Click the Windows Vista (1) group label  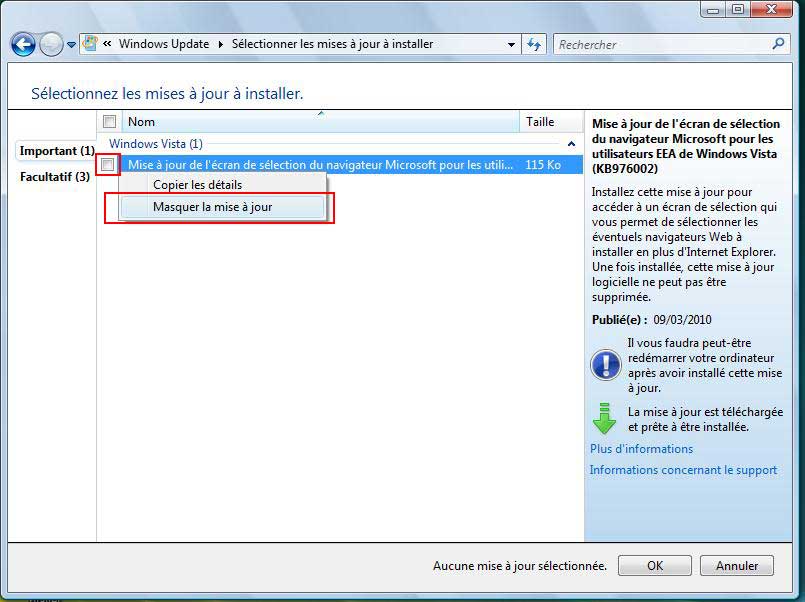pyautogui.click(x=156, y=144)
